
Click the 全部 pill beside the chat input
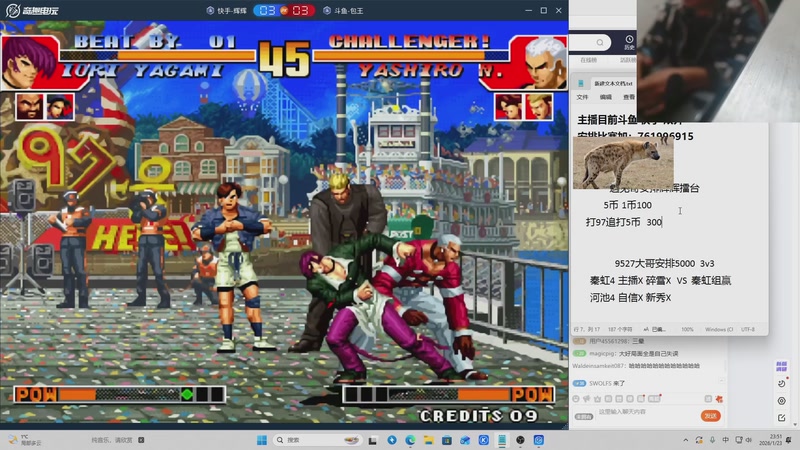pos(584,417)
